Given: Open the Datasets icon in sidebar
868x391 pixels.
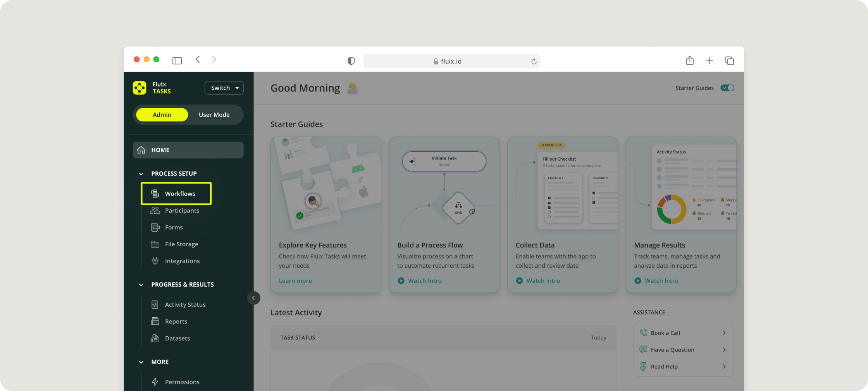Looking at the screenshot, I should 155,338.
